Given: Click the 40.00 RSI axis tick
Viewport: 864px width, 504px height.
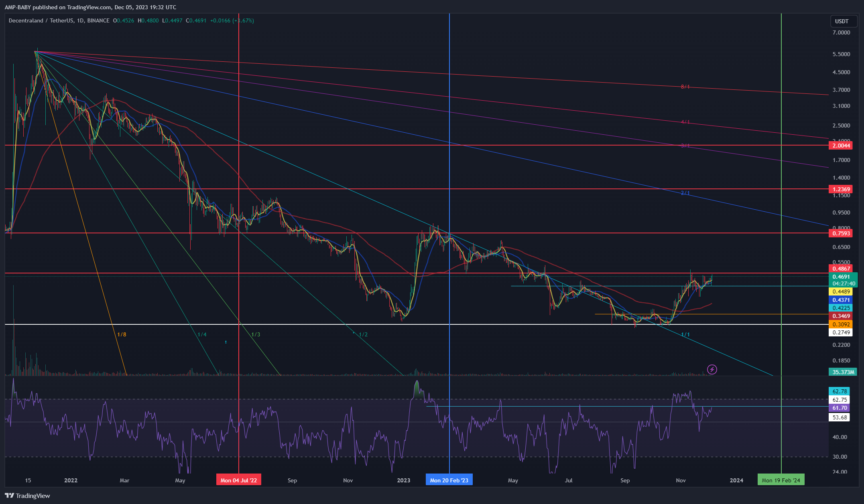Looking at the screenshot, I should point(840,437).
